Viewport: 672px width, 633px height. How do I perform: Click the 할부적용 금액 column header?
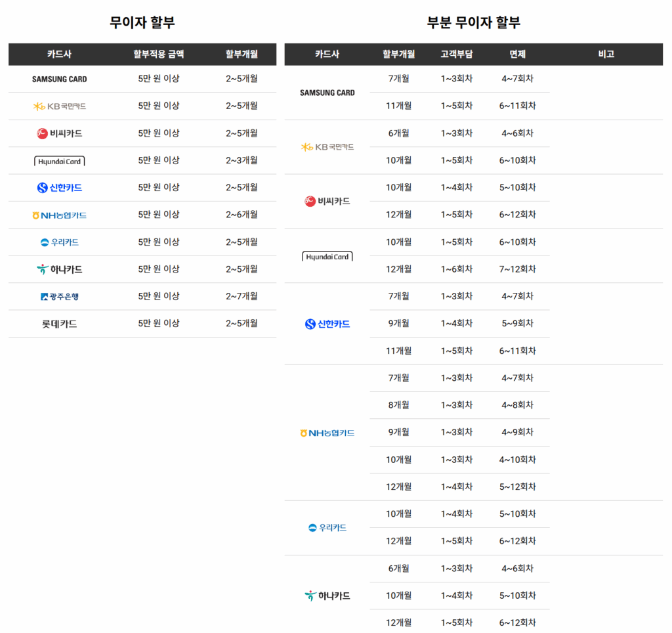click(x=159, y=54)
